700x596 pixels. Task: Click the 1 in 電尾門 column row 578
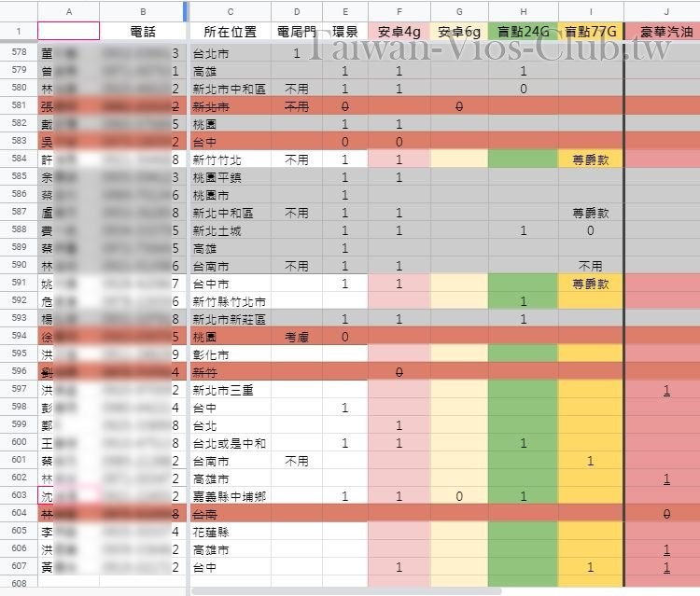297,53
